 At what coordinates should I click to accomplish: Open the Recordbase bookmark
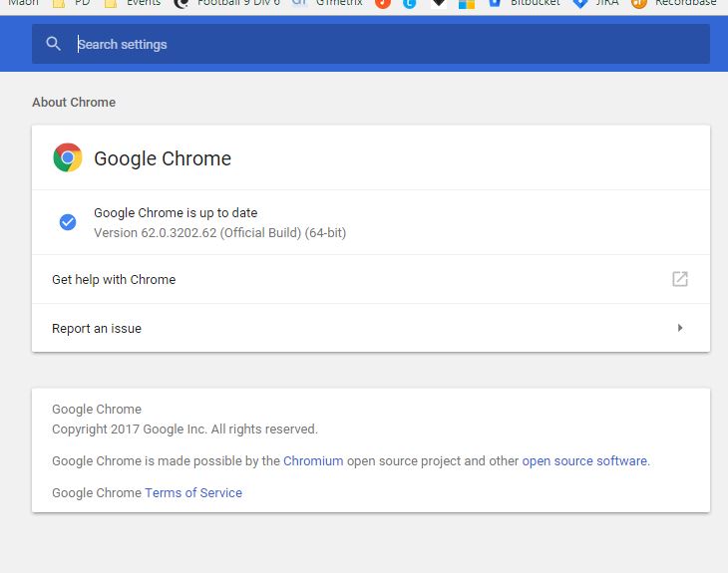pos(674,4)
